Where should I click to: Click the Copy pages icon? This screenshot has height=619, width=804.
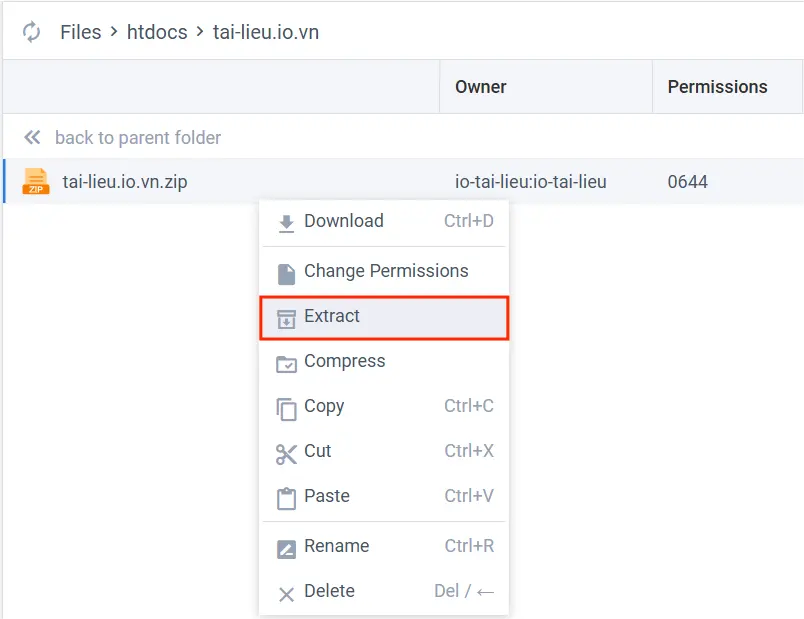point(285,406)
